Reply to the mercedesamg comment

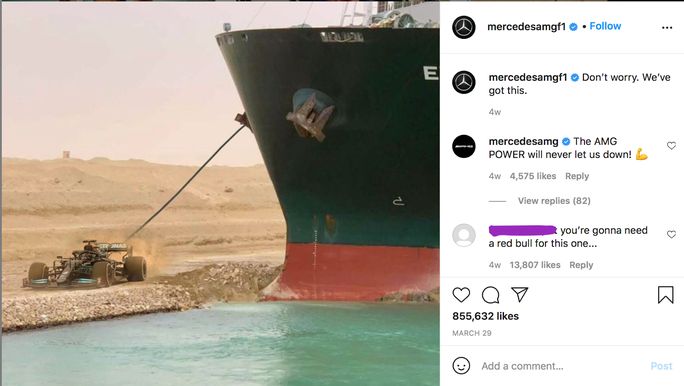click(x=577, y=176)
